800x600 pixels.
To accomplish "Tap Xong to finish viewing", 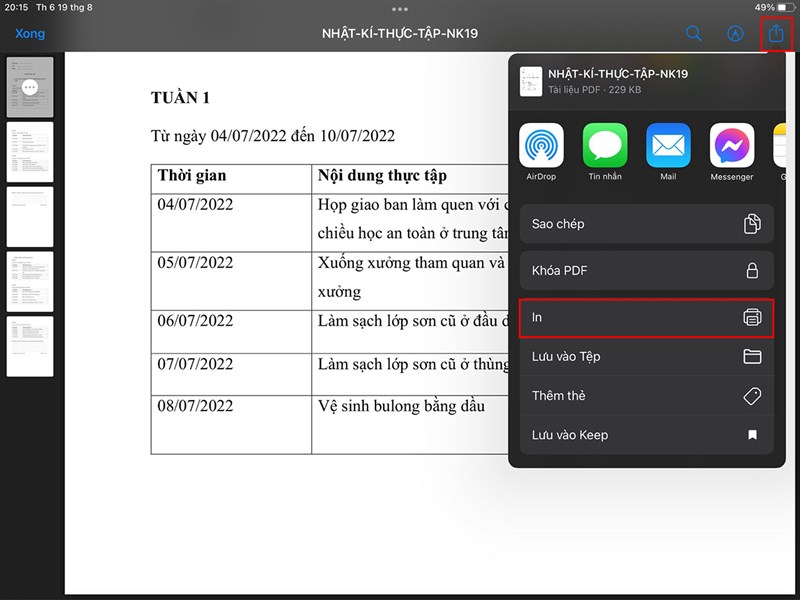I will pos(30,33).
